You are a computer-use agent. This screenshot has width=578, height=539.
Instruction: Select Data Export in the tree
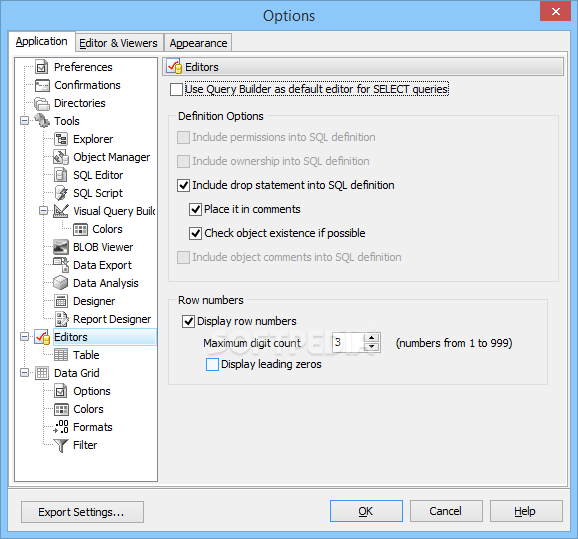(102, 265)
